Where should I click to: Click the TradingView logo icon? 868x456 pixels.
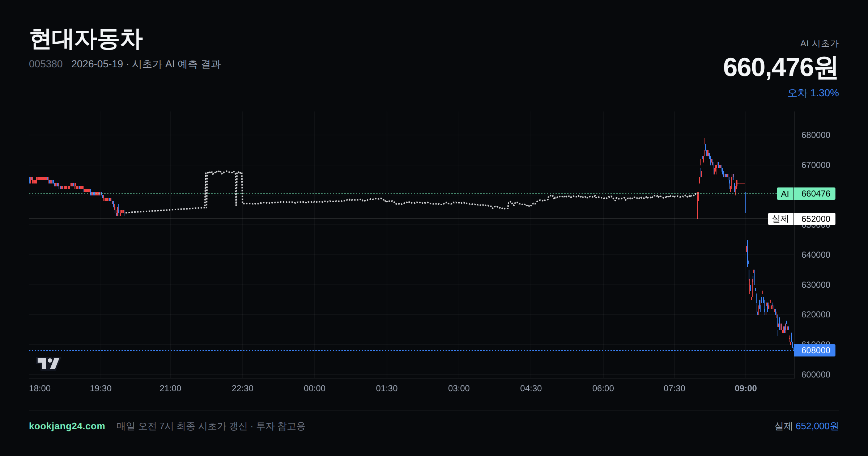[x=48, y=363]
